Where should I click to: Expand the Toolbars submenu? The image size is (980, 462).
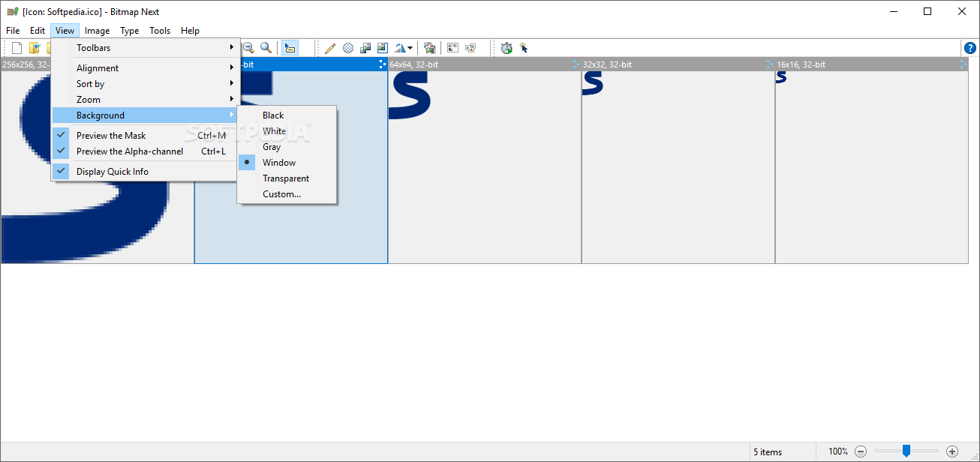(x=146, y=48)
